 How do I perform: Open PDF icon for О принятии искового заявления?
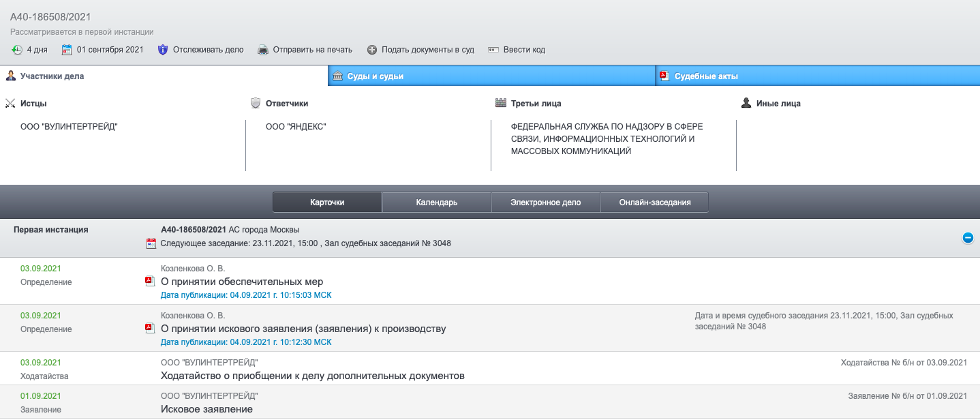150,329
